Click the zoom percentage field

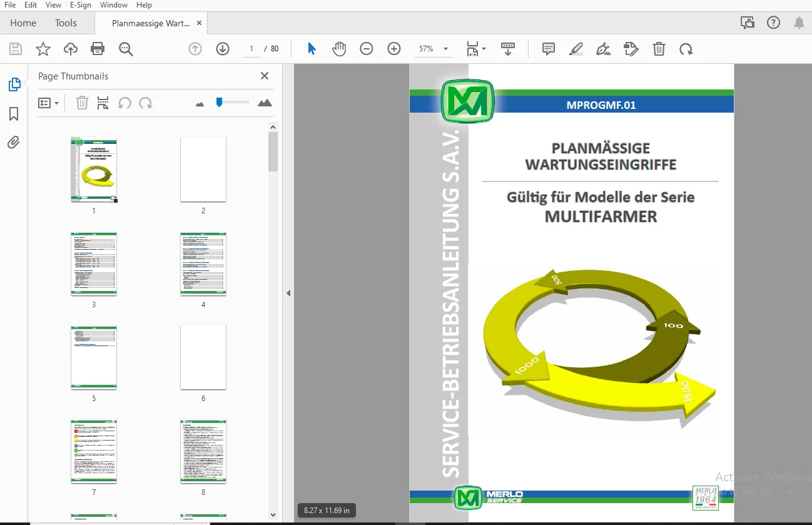pyautogui.click(x=426, y=49)
